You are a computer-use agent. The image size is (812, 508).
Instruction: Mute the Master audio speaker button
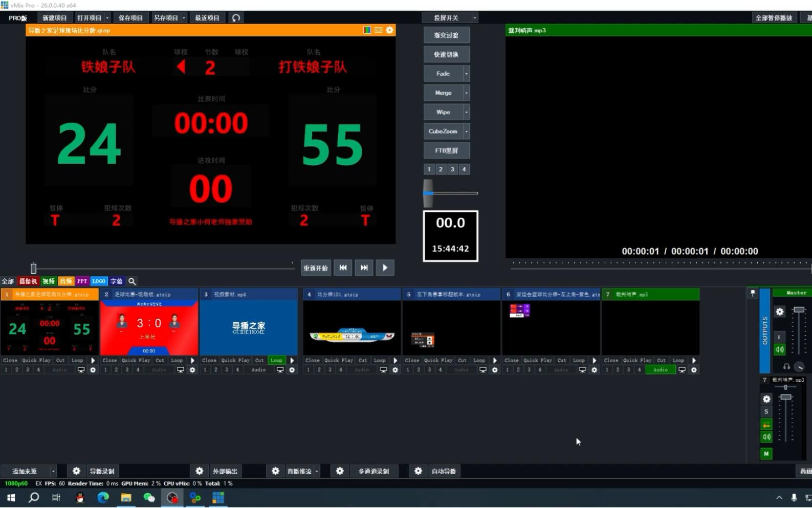779,350
